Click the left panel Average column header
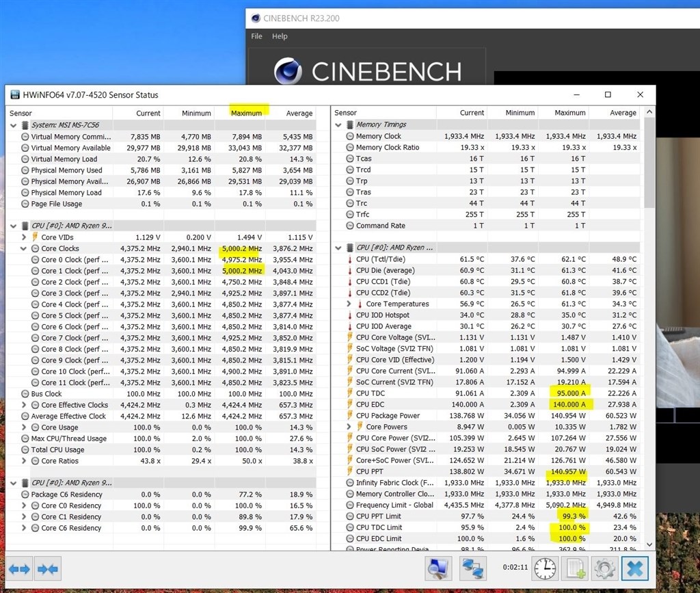 point(291,113)
